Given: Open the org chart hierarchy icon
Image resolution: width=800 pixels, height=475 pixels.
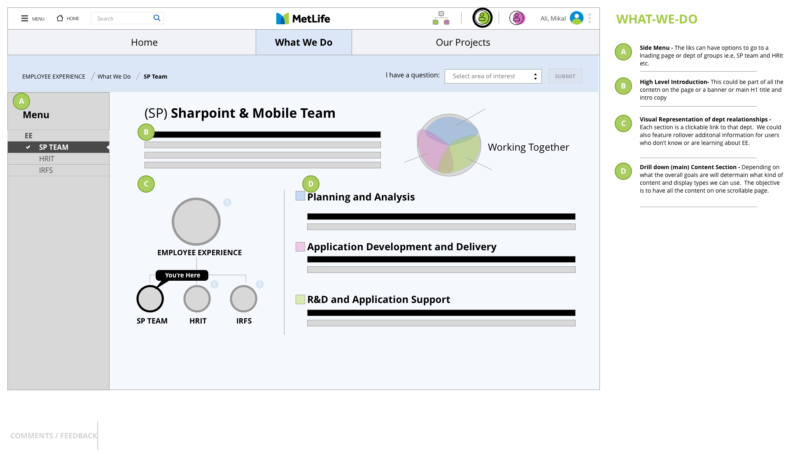Looking at the screenshot, I should [441, 18].
